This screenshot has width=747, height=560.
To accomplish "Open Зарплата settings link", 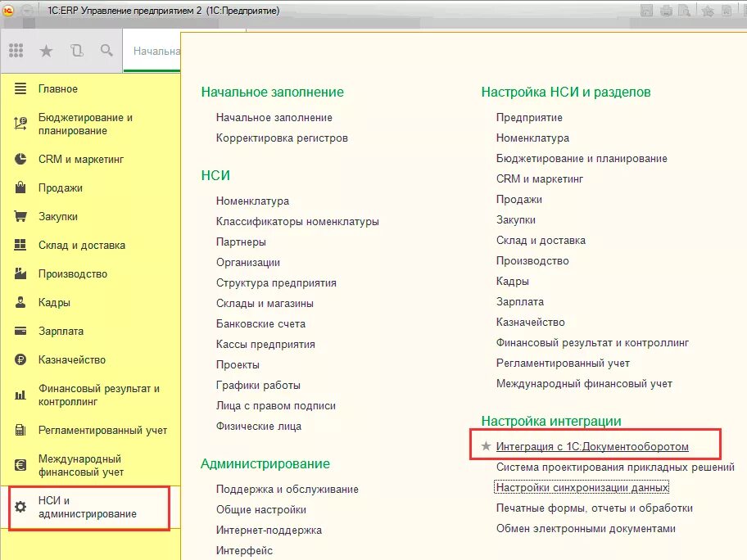I will pyautogui.click(x=520, y=302).
